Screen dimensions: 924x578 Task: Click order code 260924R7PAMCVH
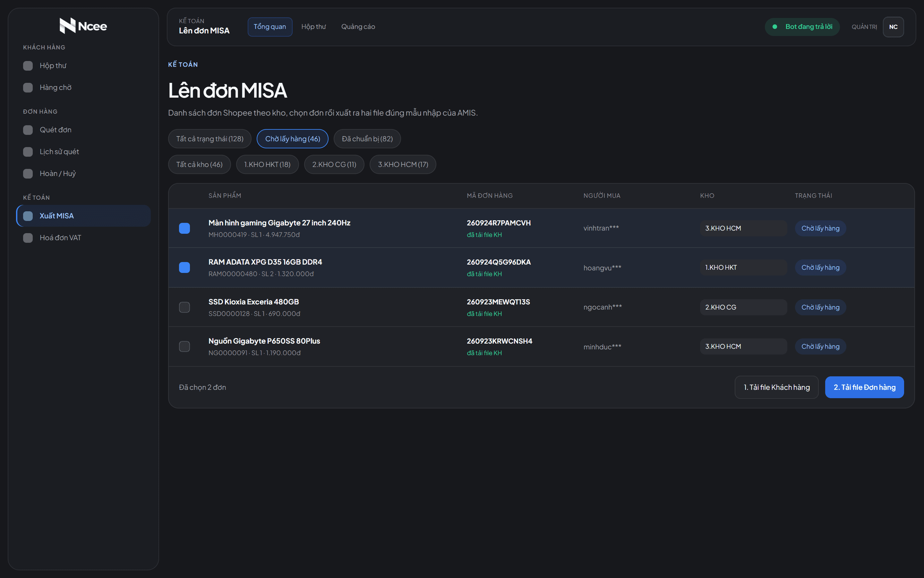[x=498, y=223]
